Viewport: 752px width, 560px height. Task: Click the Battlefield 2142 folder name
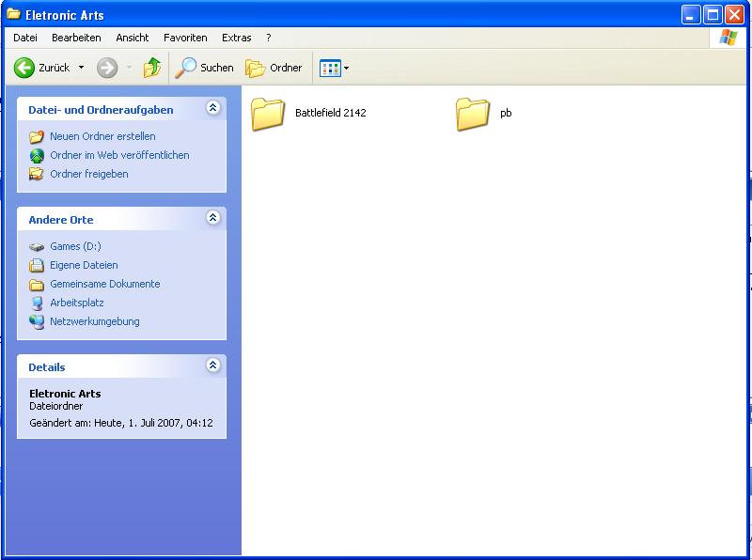(331, 113)
